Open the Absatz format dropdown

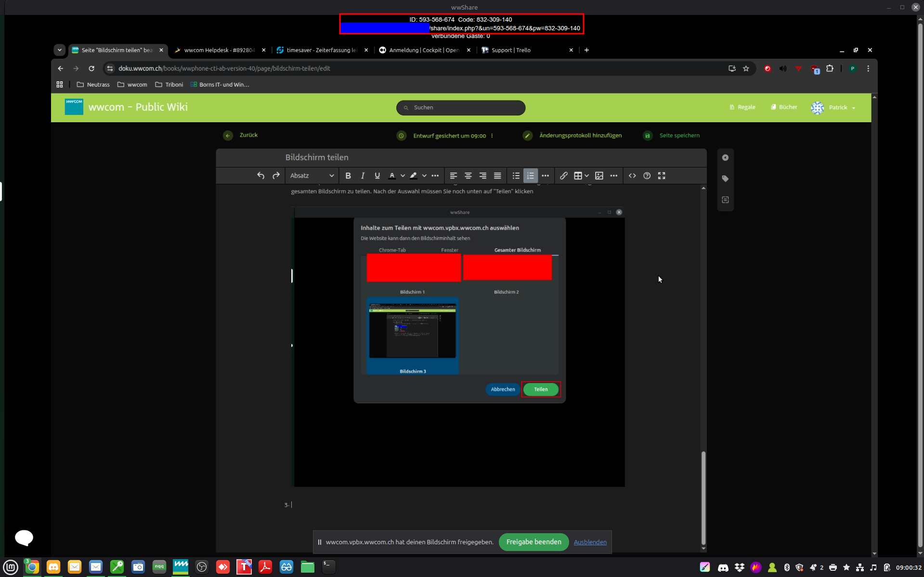(x=312, y=176)
